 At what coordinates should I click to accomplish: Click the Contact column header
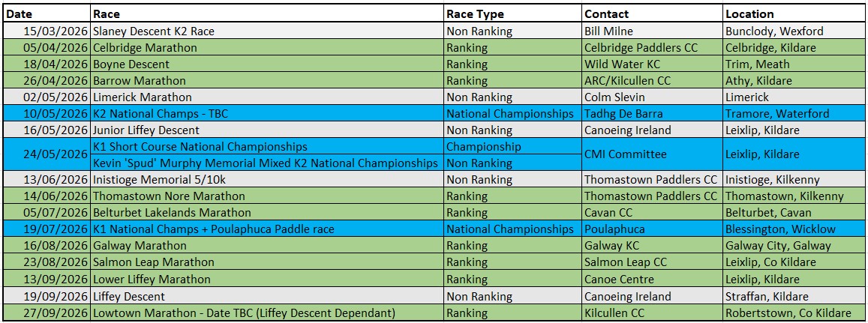pyautogui.click(x=652, y=14)
